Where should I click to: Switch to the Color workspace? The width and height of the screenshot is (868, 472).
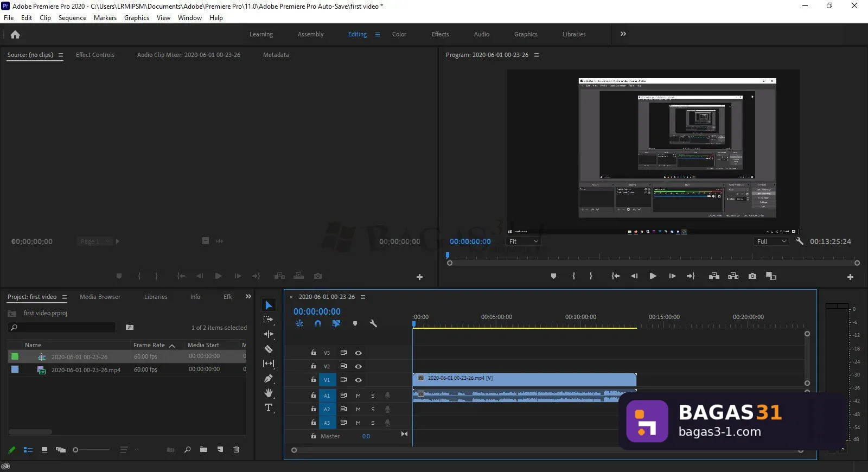point(399,34)
